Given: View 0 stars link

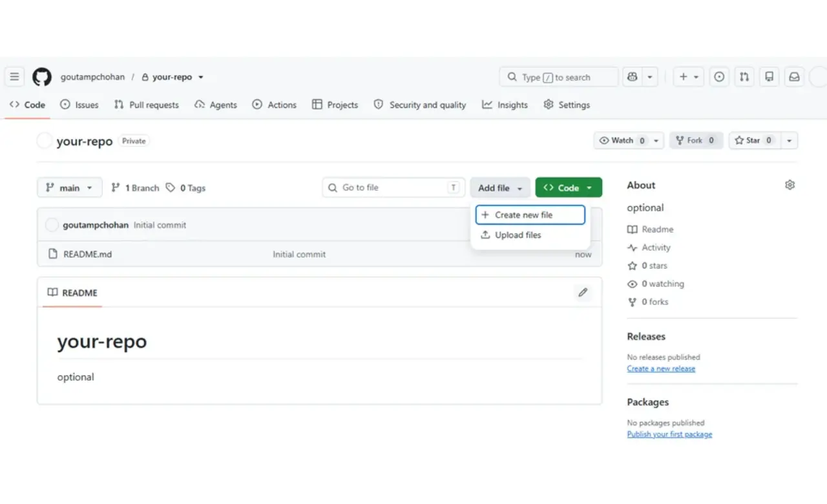Looking at the screenshot, I should point(647,266).
